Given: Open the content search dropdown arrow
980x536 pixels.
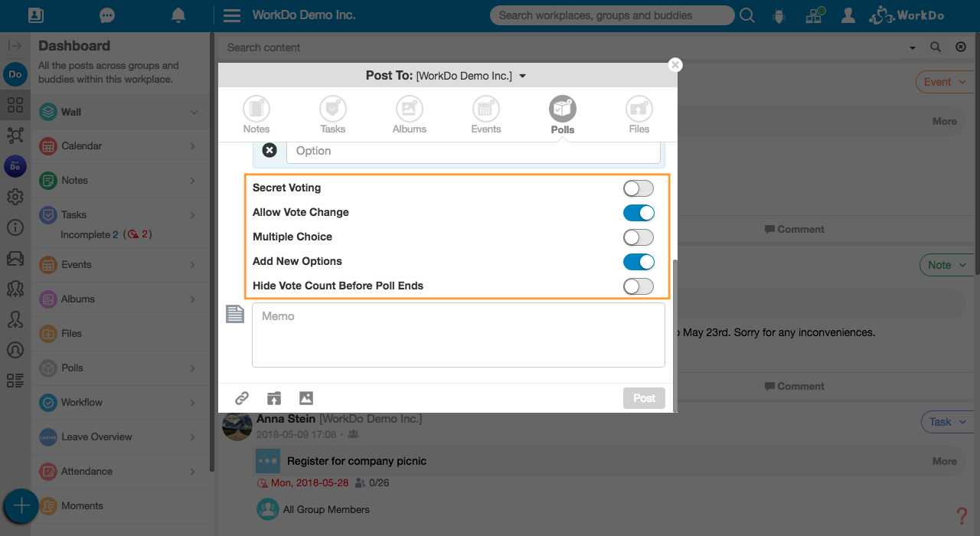Looking at the screenshot, I should pos(913,47).
